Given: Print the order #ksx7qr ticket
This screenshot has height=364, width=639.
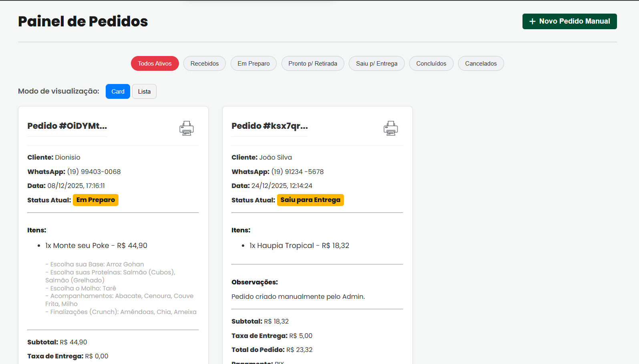Looking at the screenshot, I should point(390,128).
